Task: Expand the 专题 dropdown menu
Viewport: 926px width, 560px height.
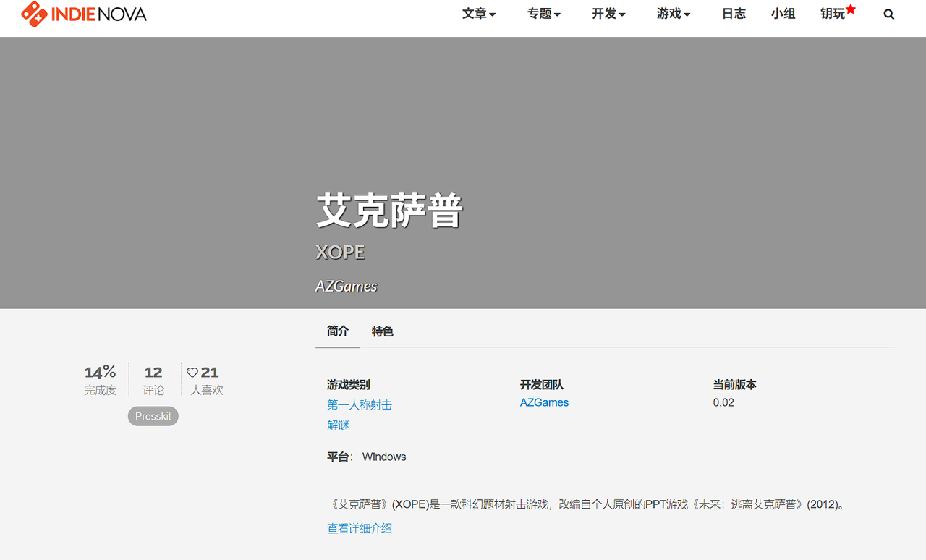Action: coord(544,14)
